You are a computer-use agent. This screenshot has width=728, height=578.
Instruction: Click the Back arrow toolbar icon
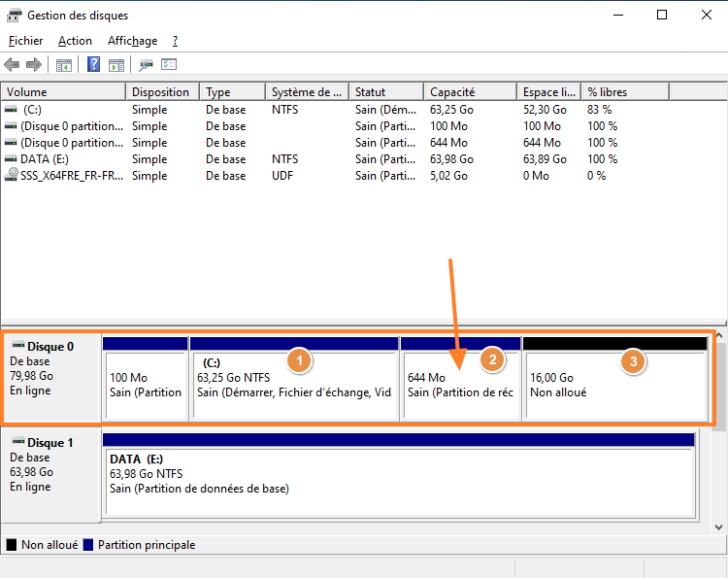[12, 65]
